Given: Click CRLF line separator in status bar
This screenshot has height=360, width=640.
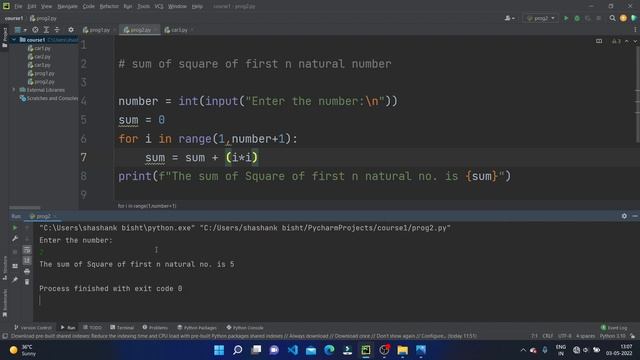Looking at the screenshot, I should (547, 336).
